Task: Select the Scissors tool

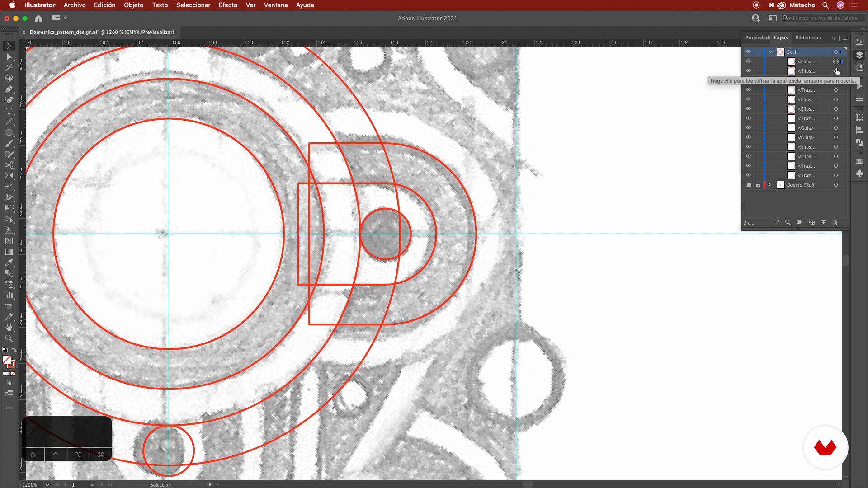Action: click(x=9, y=165)
